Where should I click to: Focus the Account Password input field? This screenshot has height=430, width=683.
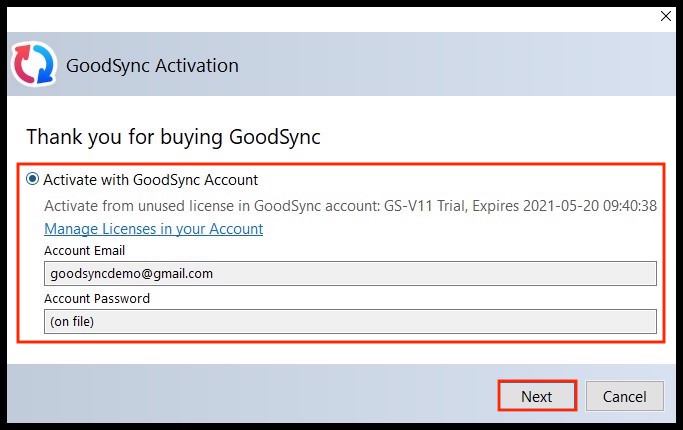pos(350,321)
